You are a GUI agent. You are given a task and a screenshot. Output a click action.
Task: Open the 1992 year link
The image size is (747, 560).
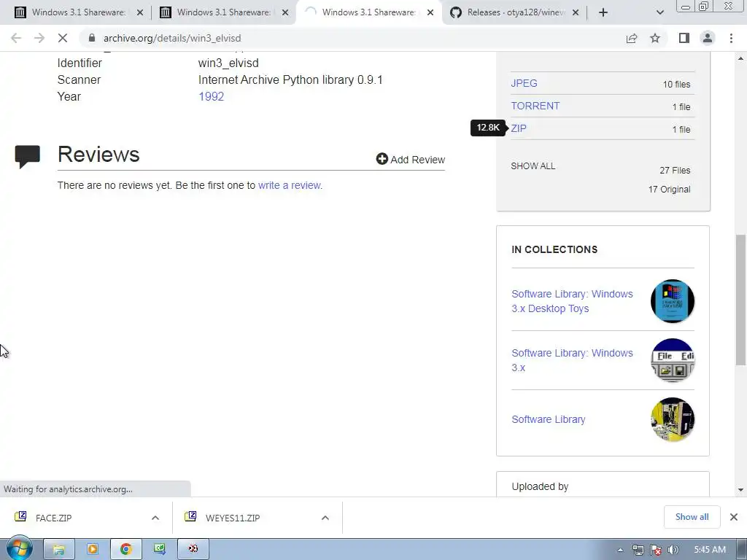tap(211, 97)
